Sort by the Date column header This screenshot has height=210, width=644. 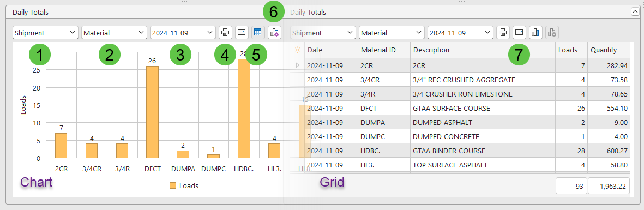pos(332,50)
